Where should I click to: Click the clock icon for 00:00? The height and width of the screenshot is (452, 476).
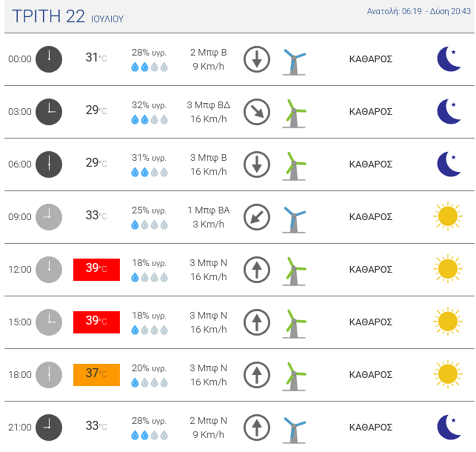coord(49,59)
